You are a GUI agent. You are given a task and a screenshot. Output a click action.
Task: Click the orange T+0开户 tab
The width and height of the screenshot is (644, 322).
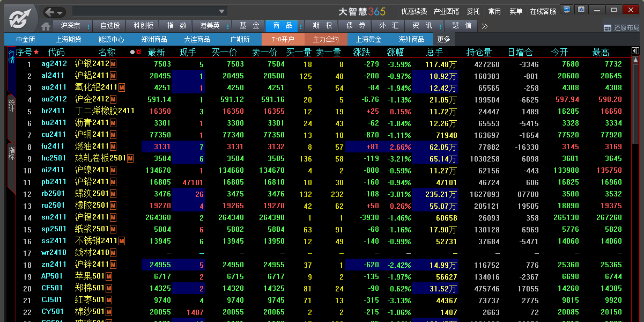tap(283, 39)
